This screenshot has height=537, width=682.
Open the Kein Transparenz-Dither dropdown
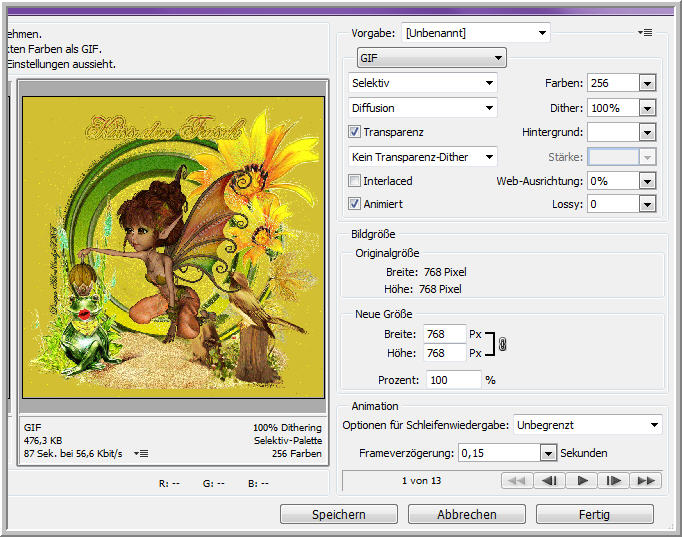click(x=423, y=157)
